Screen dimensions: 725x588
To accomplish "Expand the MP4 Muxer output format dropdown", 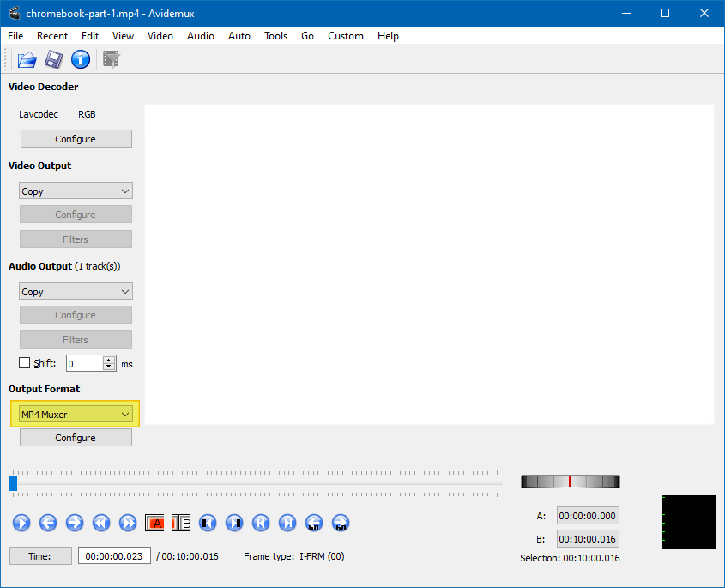I will pos(76,414).
